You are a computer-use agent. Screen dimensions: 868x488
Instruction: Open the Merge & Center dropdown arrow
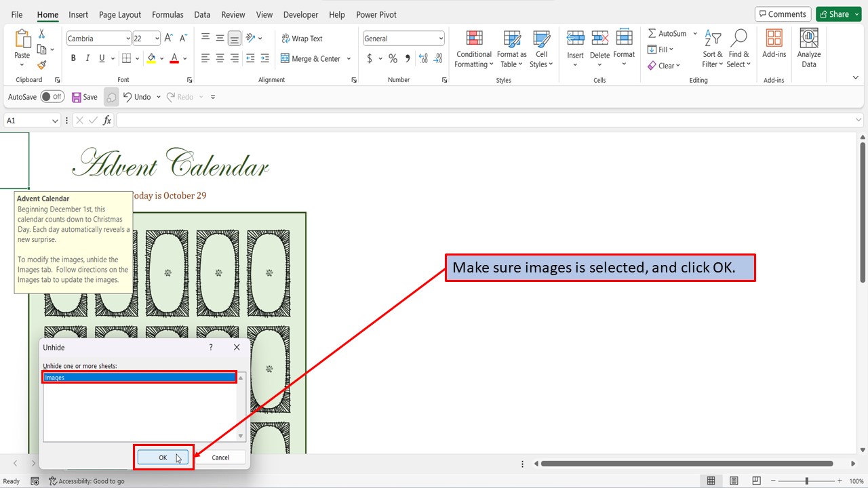click(349, 58)
